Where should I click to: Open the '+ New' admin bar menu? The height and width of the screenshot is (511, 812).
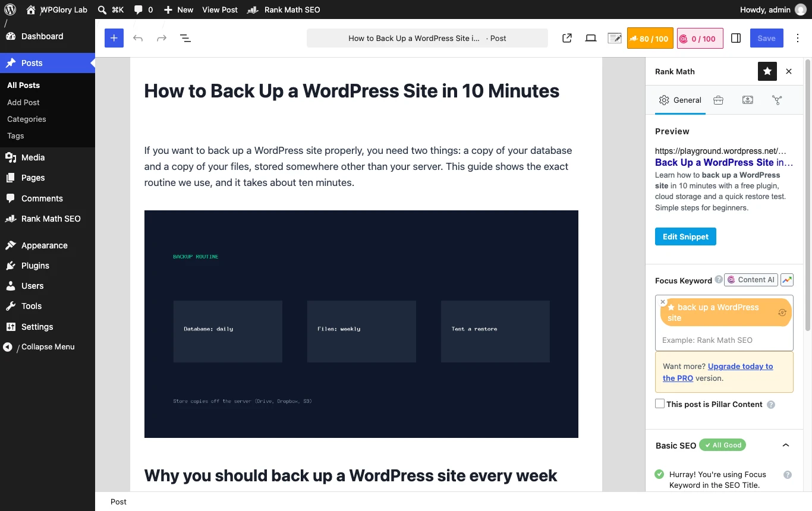[178, 10]
